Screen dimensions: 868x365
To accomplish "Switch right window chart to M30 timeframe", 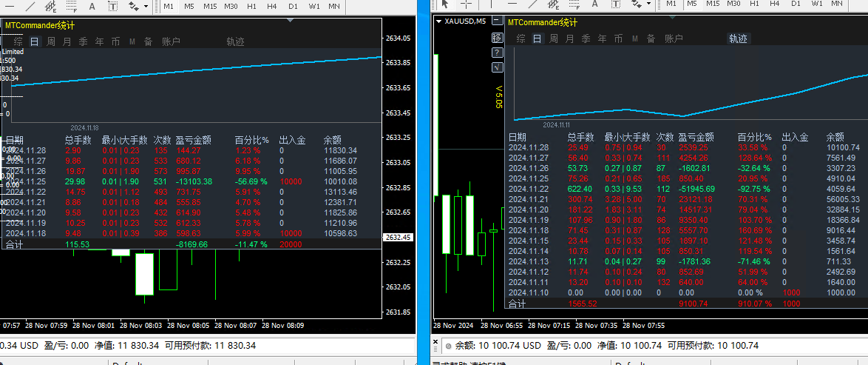I will tap(733, 4).
